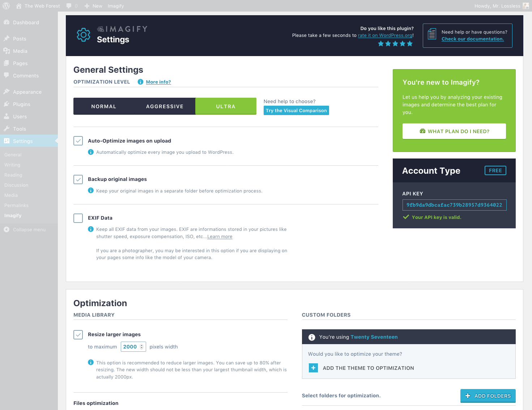
Task: Open the WordPress logo menu
Action: [6, 6]
